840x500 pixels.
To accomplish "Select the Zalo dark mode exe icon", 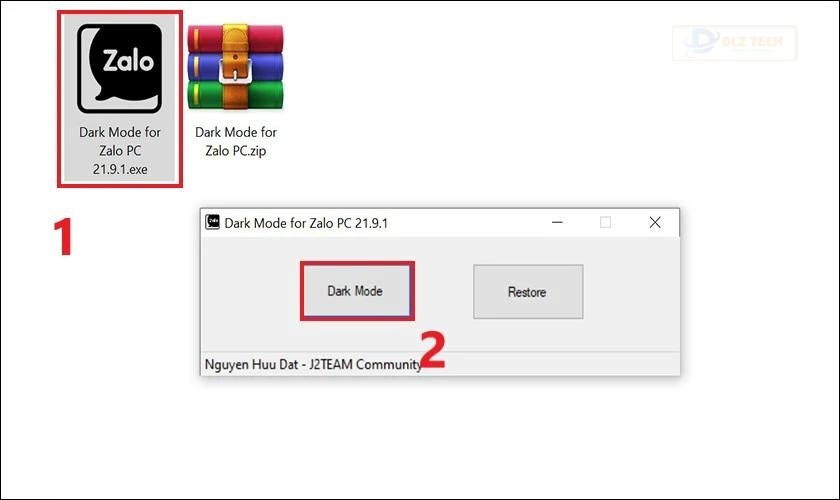I will pos(119,68).
